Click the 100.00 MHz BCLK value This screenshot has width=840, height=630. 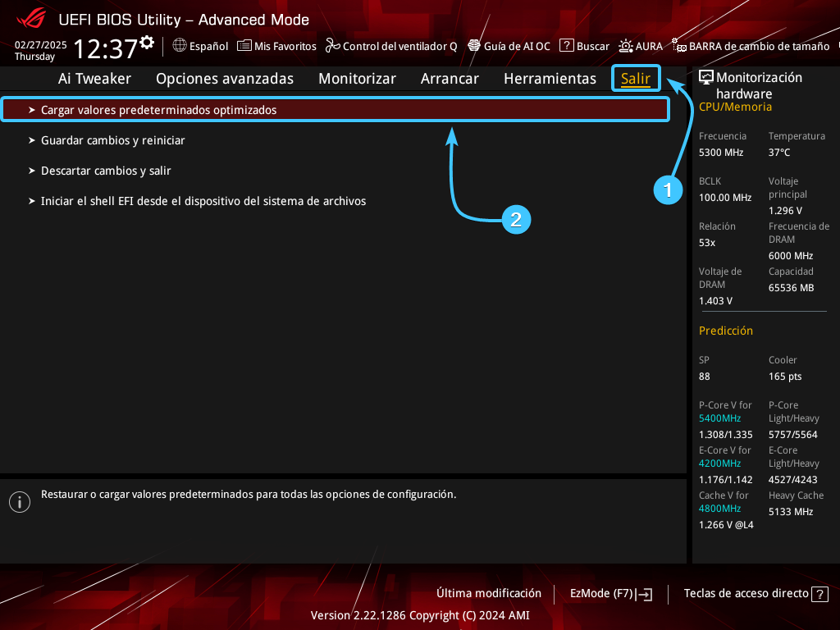725,198
